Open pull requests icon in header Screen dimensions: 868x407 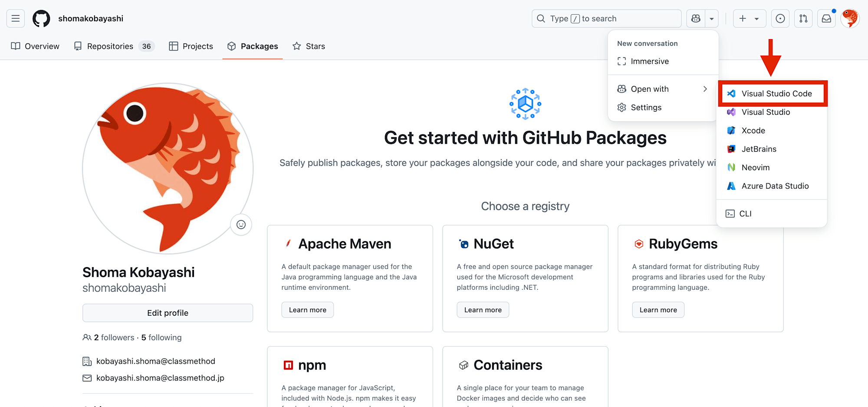click(803, 18)
